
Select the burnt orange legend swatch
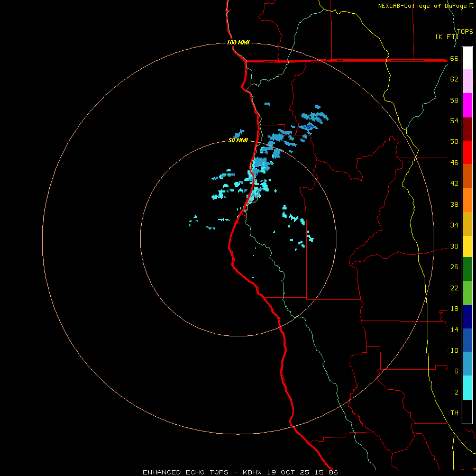(467, 176)
